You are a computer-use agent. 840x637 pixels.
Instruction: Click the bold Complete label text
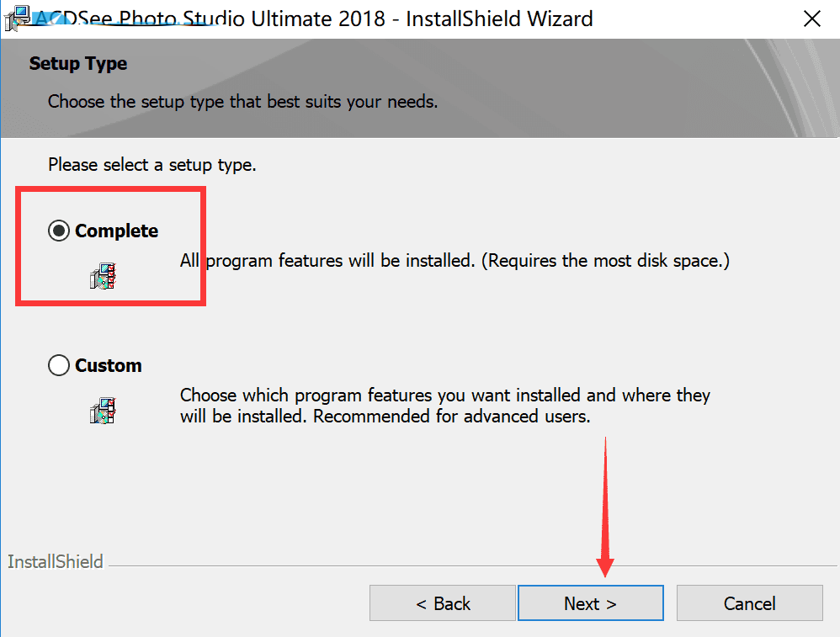(x=116, y=231)
